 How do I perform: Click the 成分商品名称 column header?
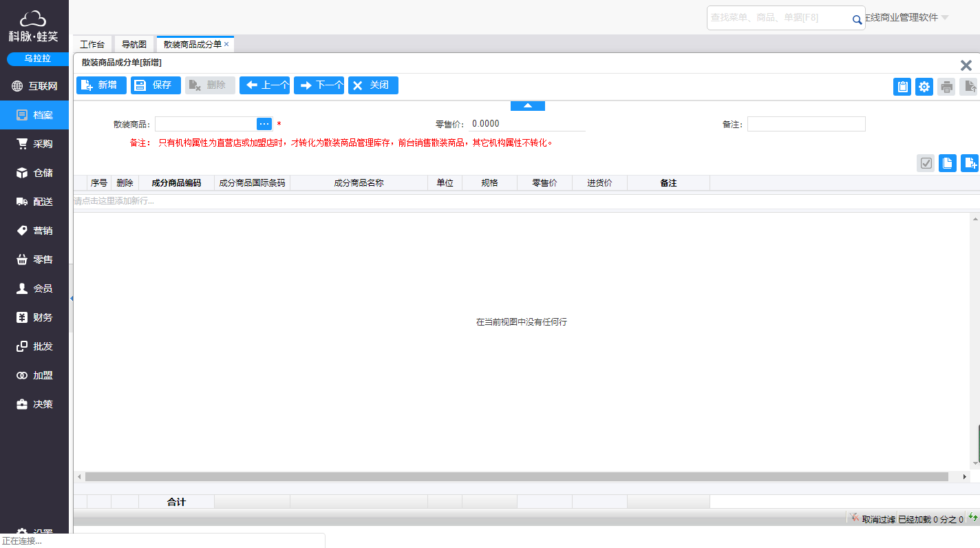(x=359, y=183)
